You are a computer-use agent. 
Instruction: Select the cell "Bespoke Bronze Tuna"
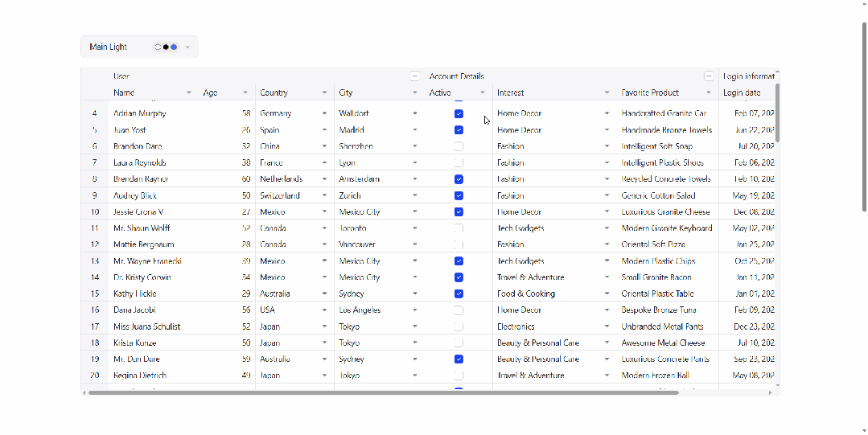coord(668,310)
